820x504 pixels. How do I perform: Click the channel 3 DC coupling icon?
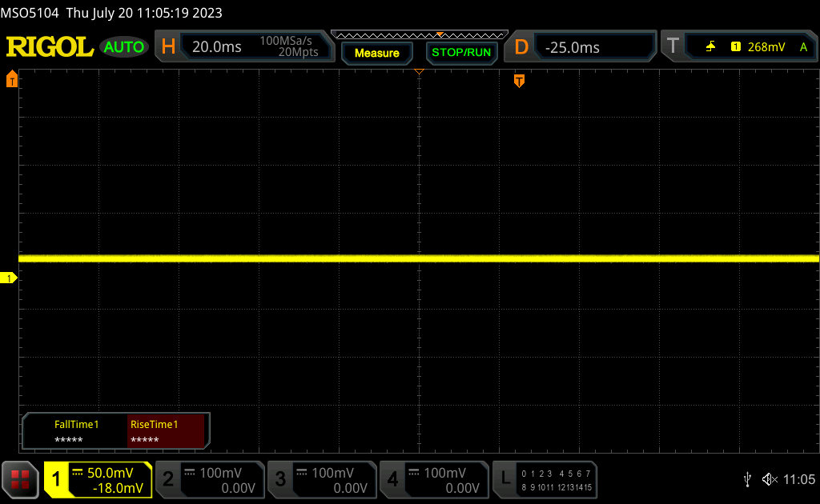tap(302, 473)
